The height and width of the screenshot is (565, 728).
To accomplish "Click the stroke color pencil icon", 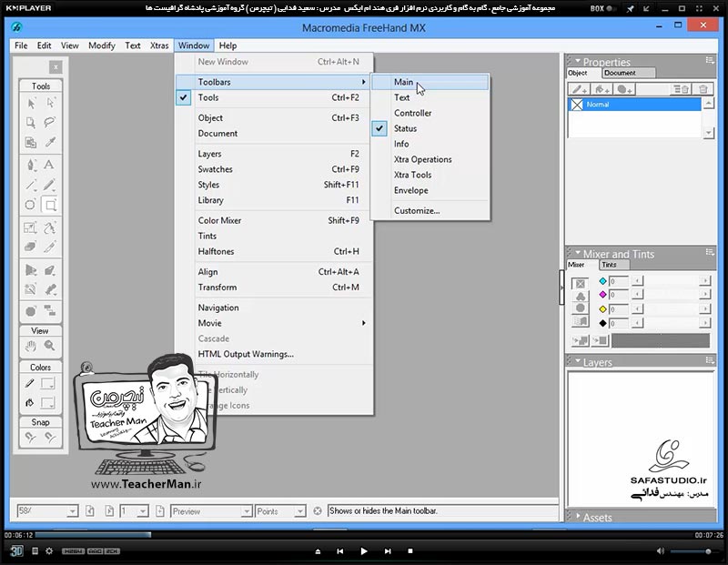I will (x=30, y=383).
